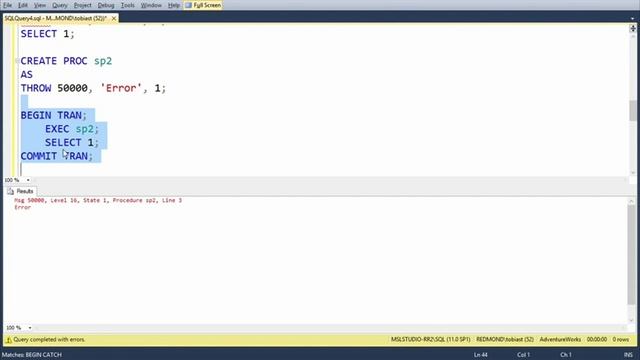Close the SQLQuery4.sql tab
This screenshot has height=360, width=640.
coord(114,18)
